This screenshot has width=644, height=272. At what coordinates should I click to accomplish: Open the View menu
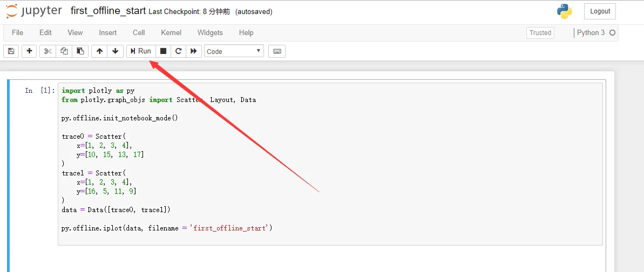75,33
